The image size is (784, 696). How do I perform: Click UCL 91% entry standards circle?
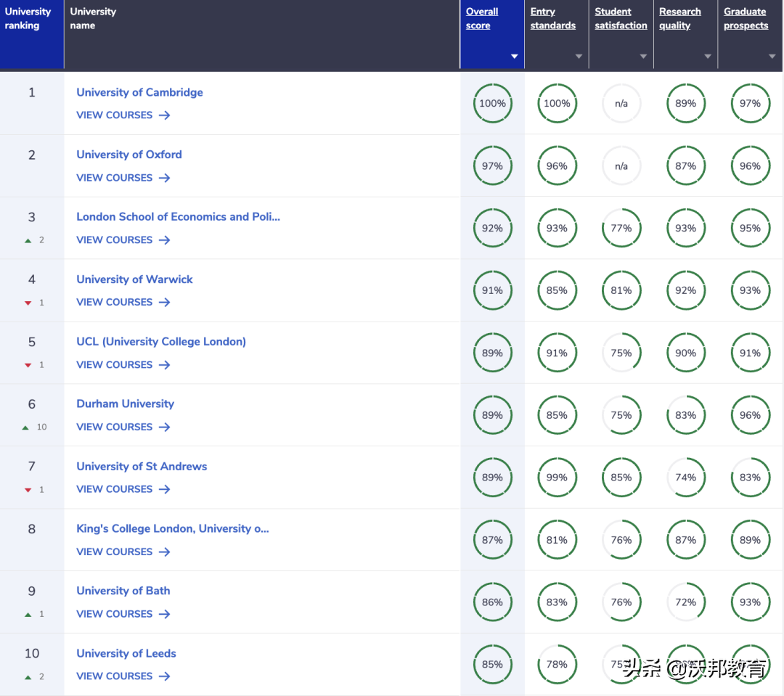pos(557,353)
